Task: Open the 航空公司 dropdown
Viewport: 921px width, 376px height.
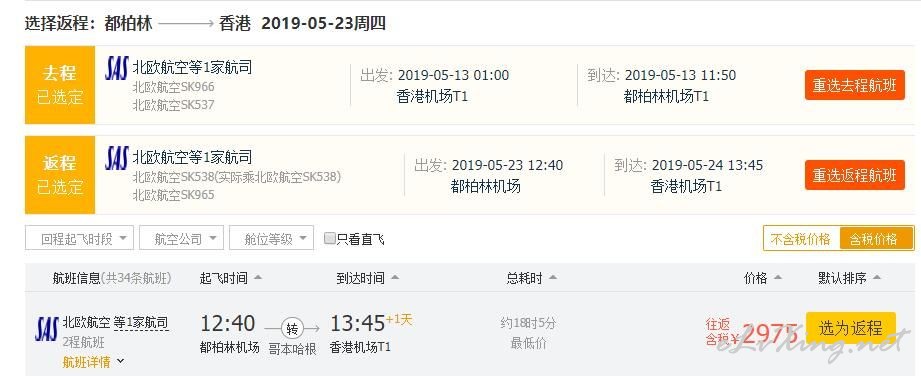Action: (181, 239)
